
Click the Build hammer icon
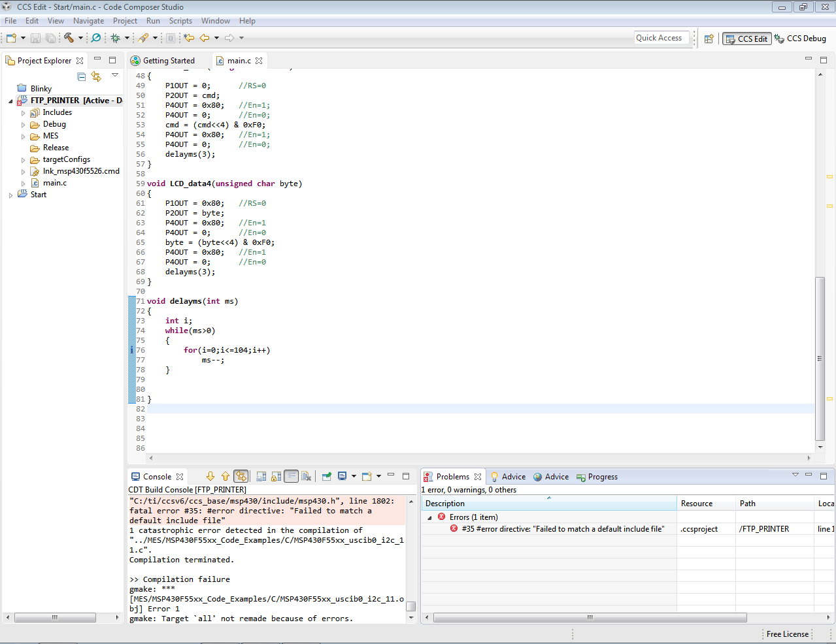(69, 38)
